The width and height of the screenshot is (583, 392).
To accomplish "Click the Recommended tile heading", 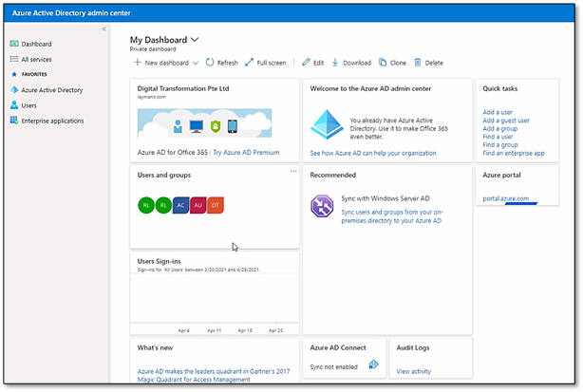I will coord(332,175).
